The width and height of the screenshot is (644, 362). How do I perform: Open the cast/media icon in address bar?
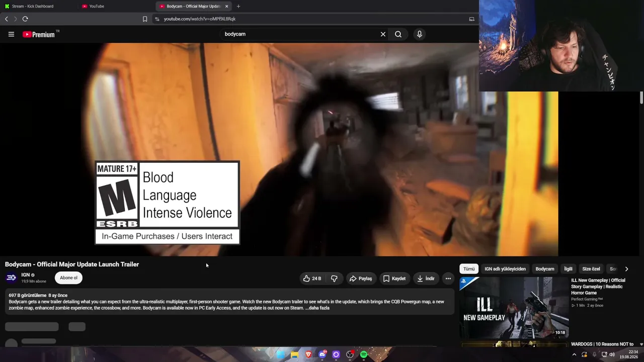pos(471,19)
